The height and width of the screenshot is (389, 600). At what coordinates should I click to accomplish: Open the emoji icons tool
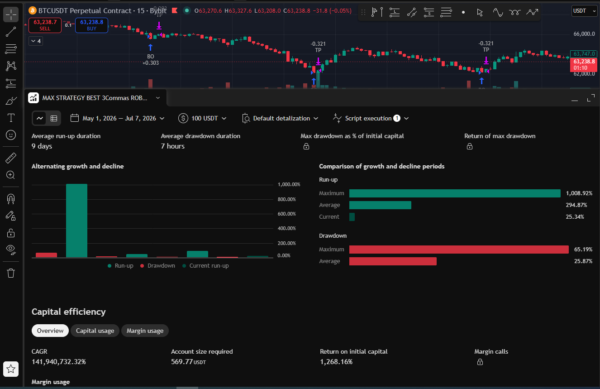point(11,135)
